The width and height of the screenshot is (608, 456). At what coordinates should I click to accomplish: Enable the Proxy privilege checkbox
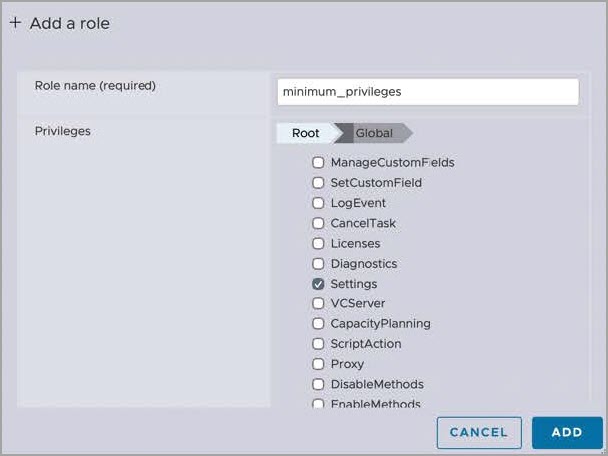[318, 364]
